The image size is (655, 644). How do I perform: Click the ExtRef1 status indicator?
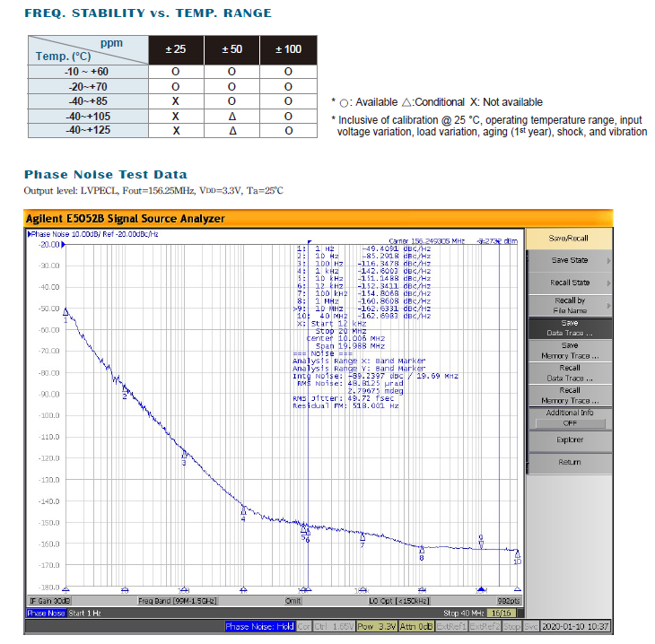[x=451, y=626]
